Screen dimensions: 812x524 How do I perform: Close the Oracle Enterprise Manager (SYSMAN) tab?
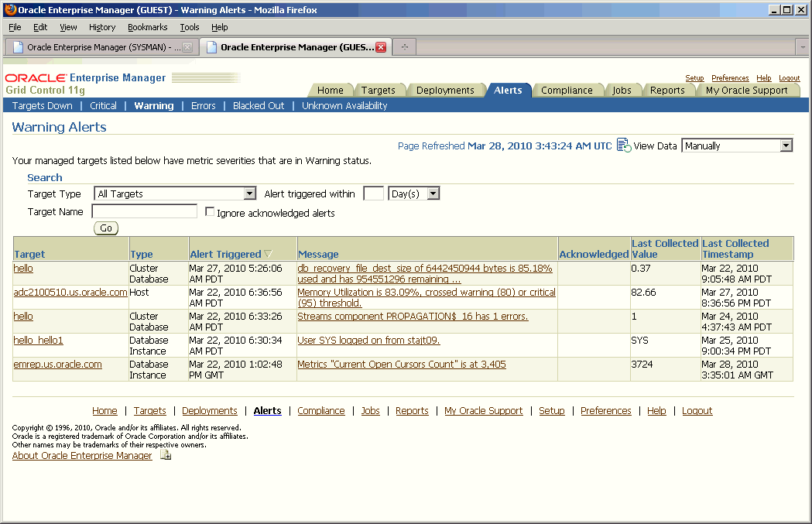pos(187,47)
